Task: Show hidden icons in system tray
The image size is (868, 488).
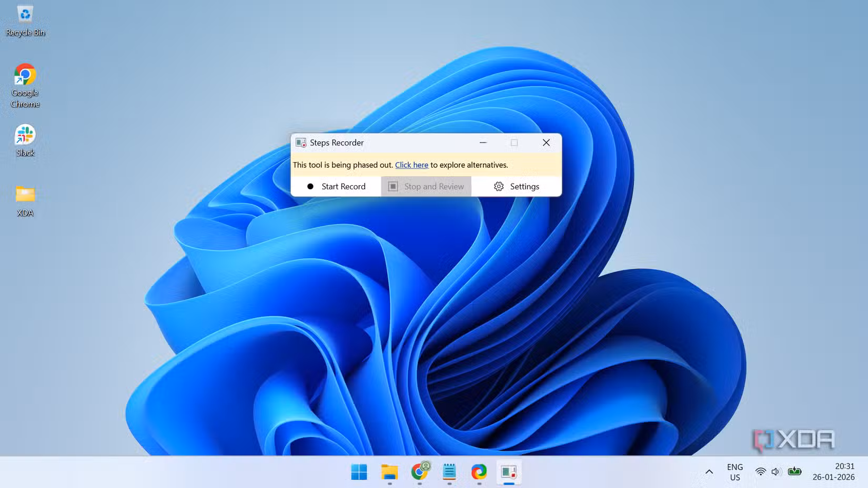Action: 709,472
